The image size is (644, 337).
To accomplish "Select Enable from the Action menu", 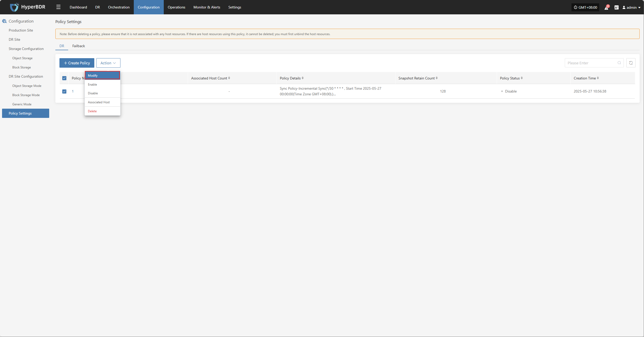I will 103,85.
